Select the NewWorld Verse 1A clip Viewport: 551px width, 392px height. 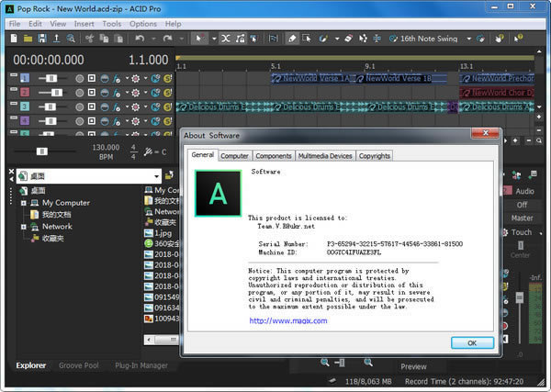(313, 78)
